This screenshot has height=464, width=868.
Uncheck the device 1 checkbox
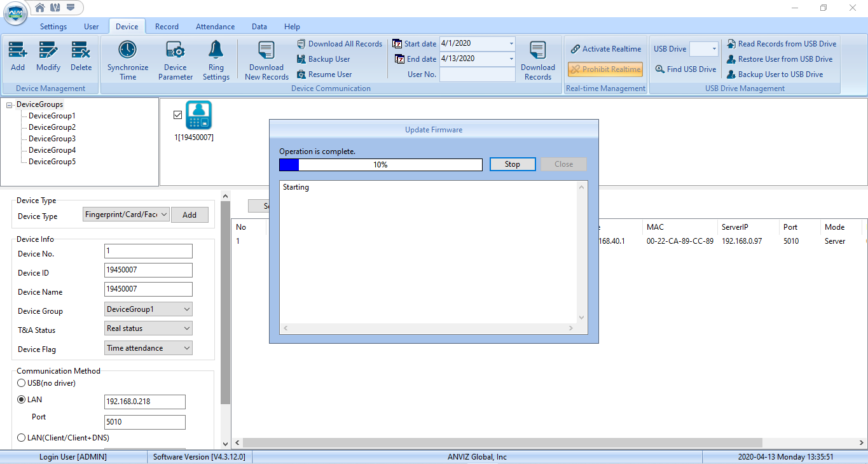point(177,115)
